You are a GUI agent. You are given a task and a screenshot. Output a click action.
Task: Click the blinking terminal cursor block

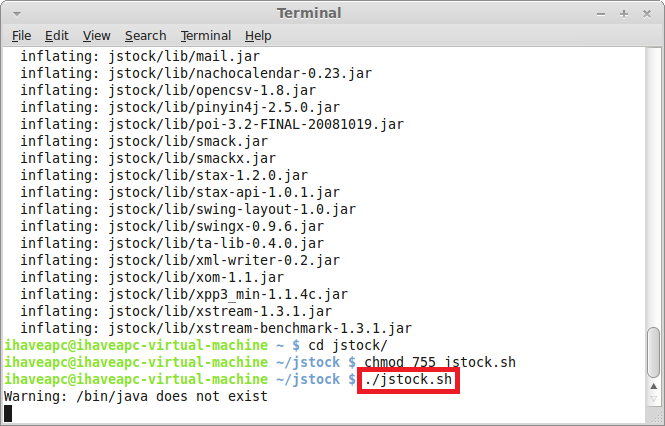[8, 414]
